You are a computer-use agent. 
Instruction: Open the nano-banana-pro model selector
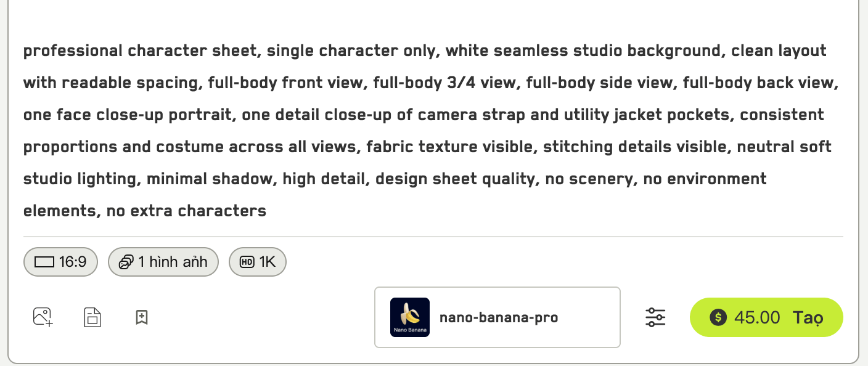click(497, 317)
